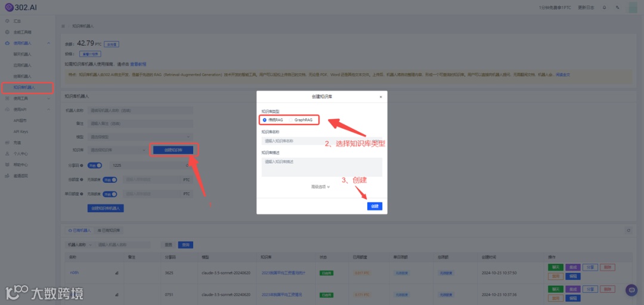The image size is (644, 305).
Task: Click the breadcrumb menu collapse icon
Action: [x=63, y=26]
